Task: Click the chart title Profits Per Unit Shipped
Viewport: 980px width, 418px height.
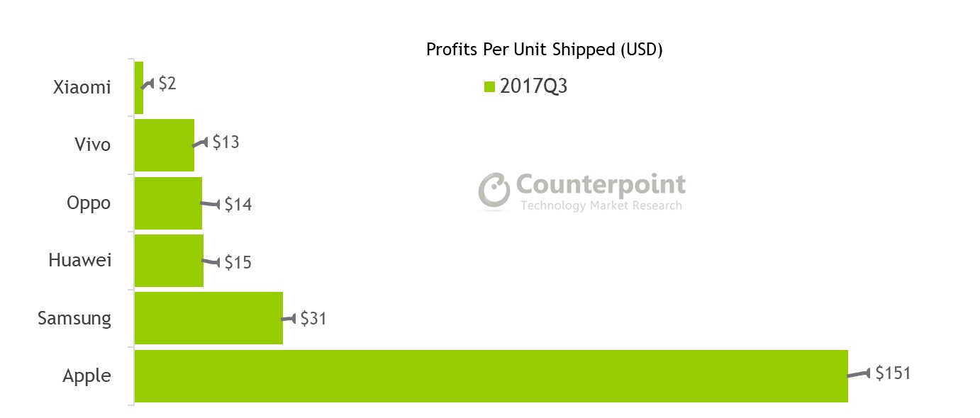Action: tap(544, 50)
